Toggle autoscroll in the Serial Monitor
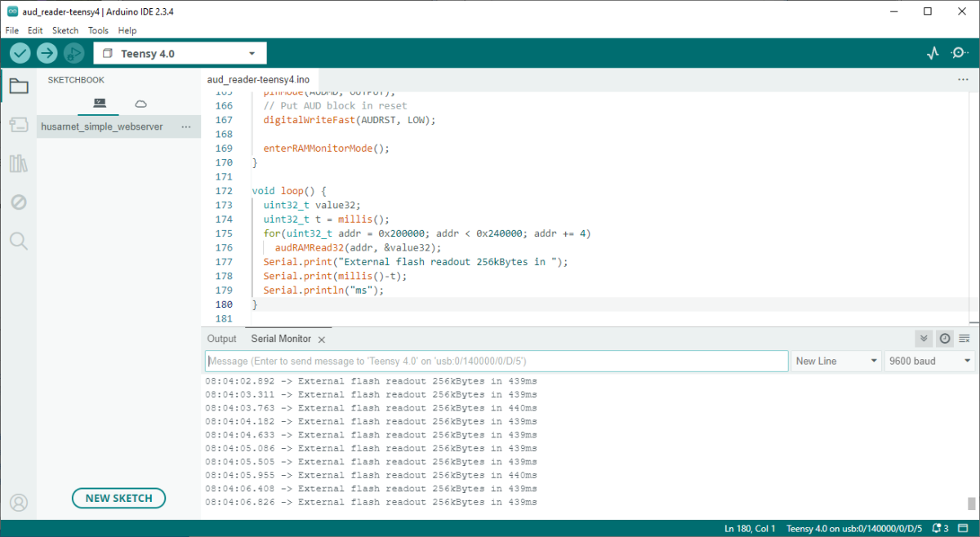The image size is (980, 537). pyautogui.click(x=924, y=338)
